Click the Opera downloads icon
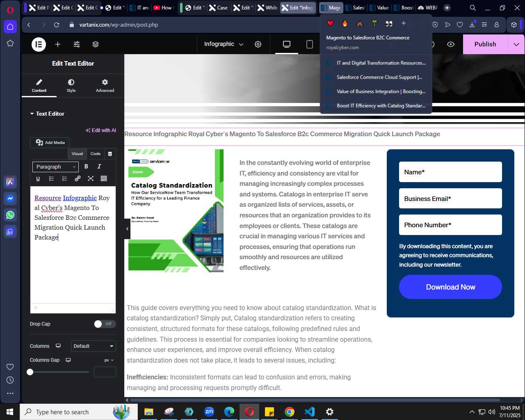Image resolution: width=525 pixels, height=420 pixels. pyautogui.click(x=472, y=25)
